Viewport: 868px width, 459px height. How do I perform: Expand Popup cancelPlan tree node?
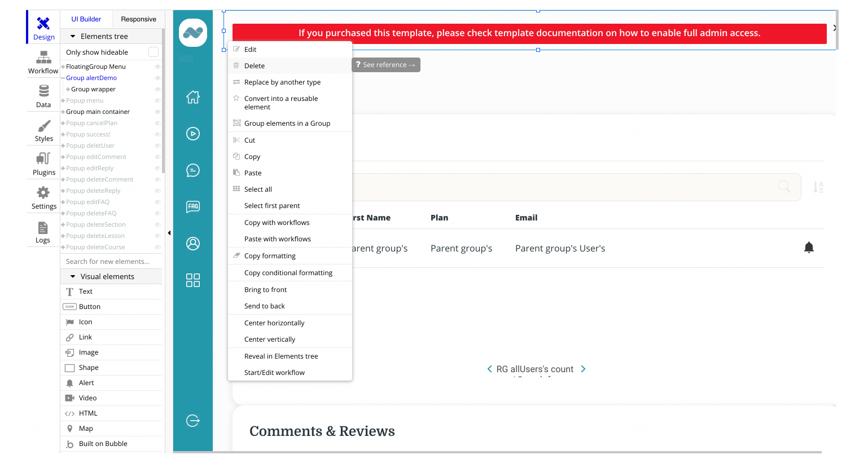pos(63,123)
